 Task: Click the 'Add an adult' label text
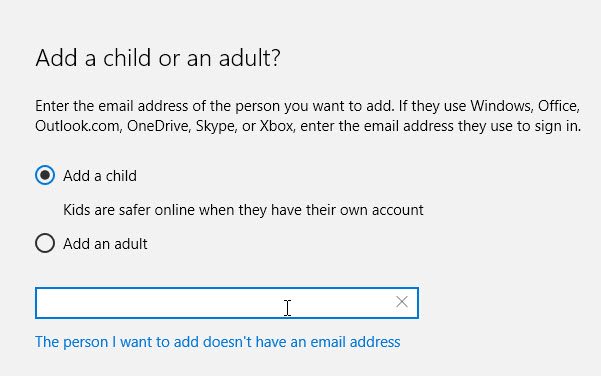(105, 244)
